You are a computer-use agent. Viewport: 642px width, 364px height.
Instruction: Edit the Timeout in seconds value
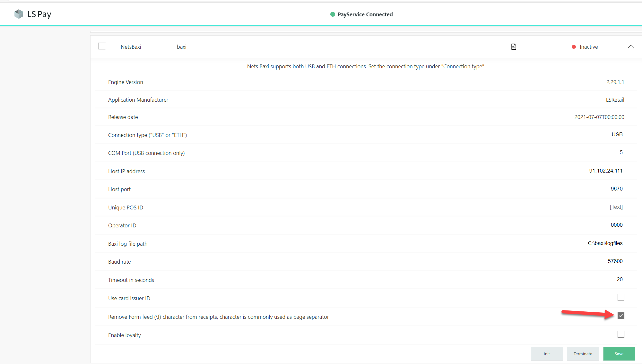[619, 279]
